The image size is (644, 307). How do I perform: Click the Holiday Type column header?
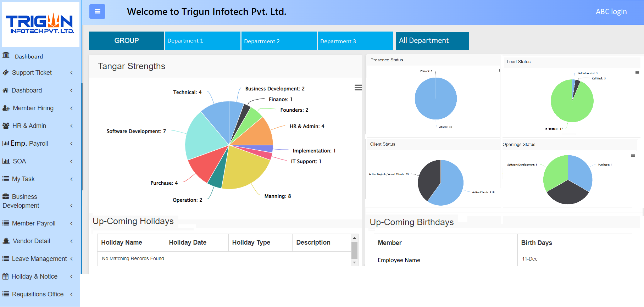click(260, 242)
